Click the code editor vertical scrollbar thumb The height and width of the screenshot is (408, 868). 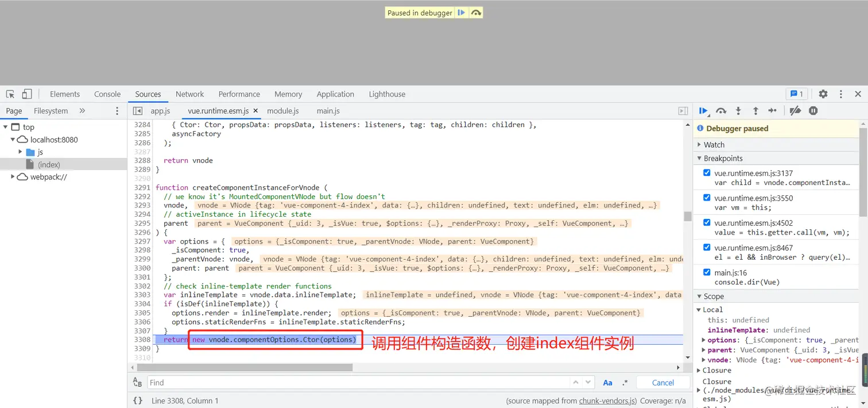687,216
